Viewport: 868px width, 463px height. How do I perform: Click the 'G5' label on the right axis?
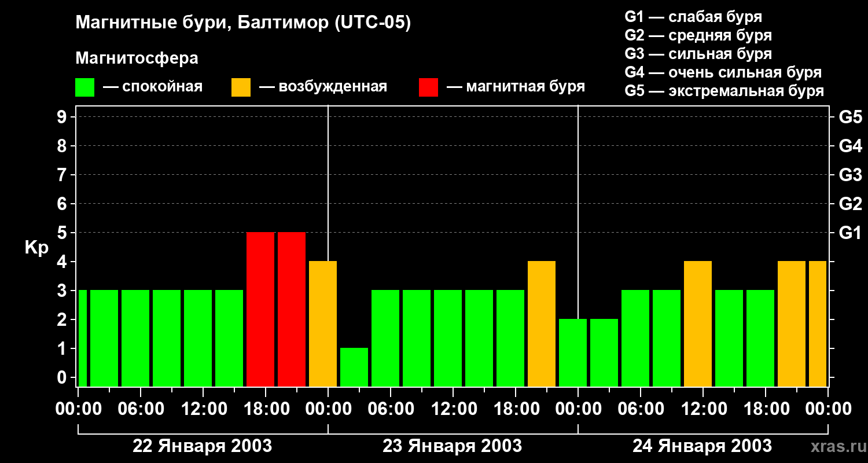(x=850, y=117)
